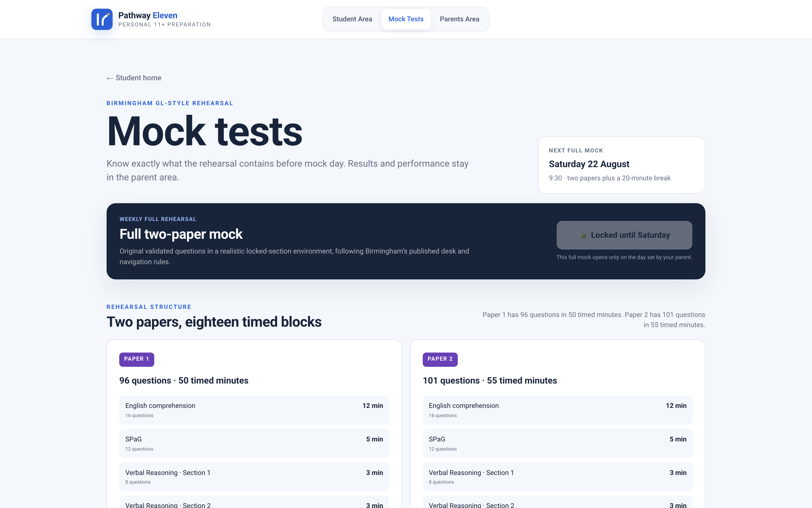Screen dimensions: 812x508
Task: Click 'This full mock opens only on the day' note
Action: tap(624, 257)
